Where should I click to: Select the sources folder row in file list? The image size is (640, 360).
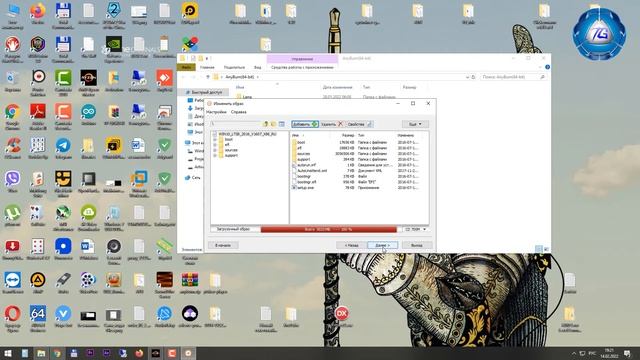click(x=355, y=153)
